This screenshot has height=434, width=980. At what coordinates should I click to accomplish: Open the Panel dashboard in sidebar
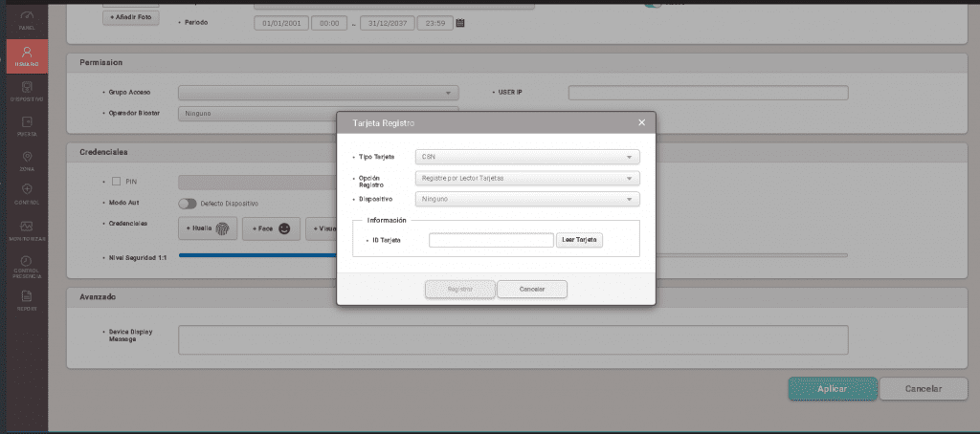(x=26, y=21)
